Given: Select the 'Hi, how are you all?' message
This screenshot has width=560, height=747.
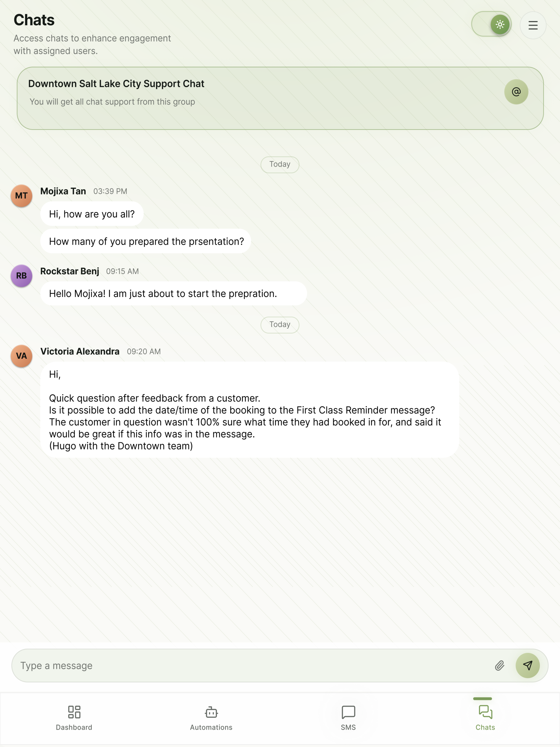Looking at the screenshot, I should [x=92, y=214].
